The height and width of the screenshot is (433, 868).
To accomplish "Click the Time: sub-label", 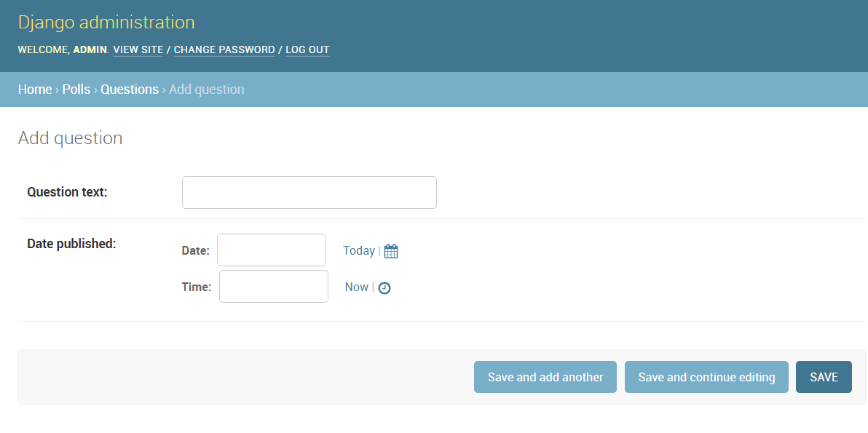I will click(x=197, y=287).
